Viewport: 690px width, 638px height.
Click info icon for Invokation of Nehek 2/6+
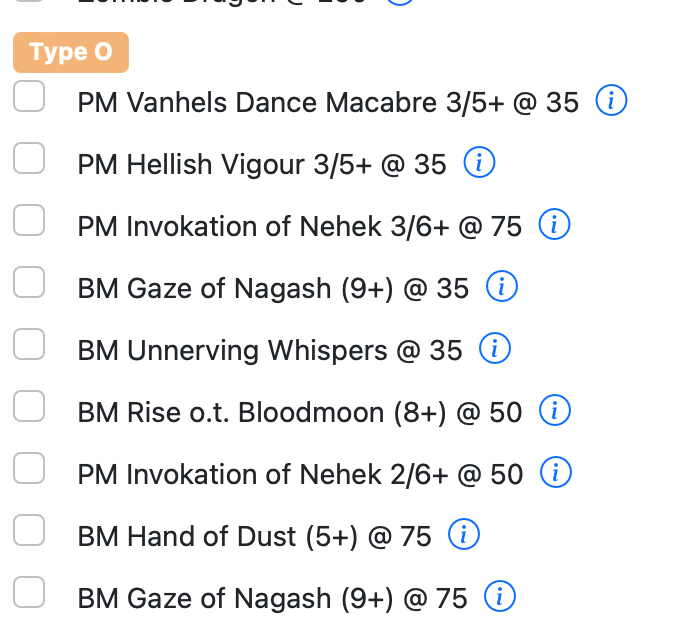(556, 473)
